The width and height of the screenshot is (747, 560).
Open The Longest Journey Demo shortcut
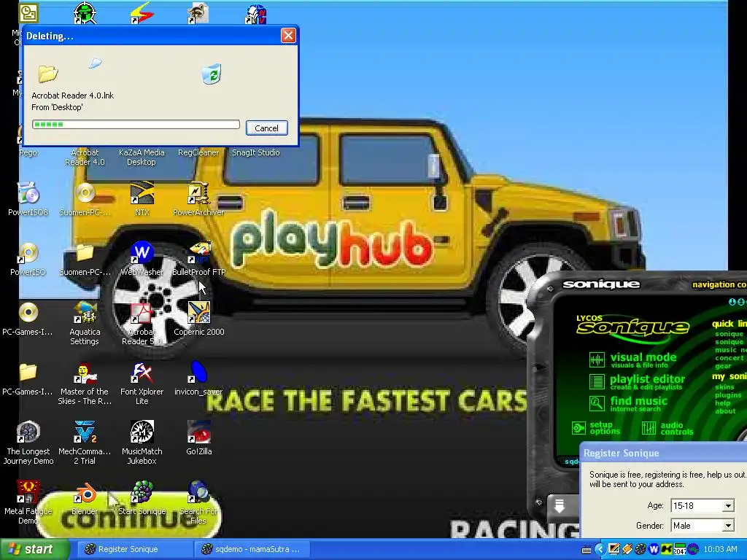coord(28,443)
